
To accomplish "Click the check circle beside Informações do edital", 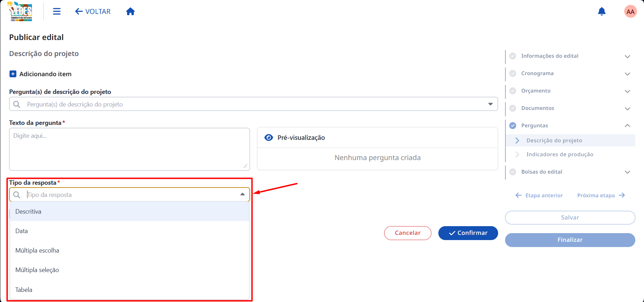I will click(x=513, y=56).
